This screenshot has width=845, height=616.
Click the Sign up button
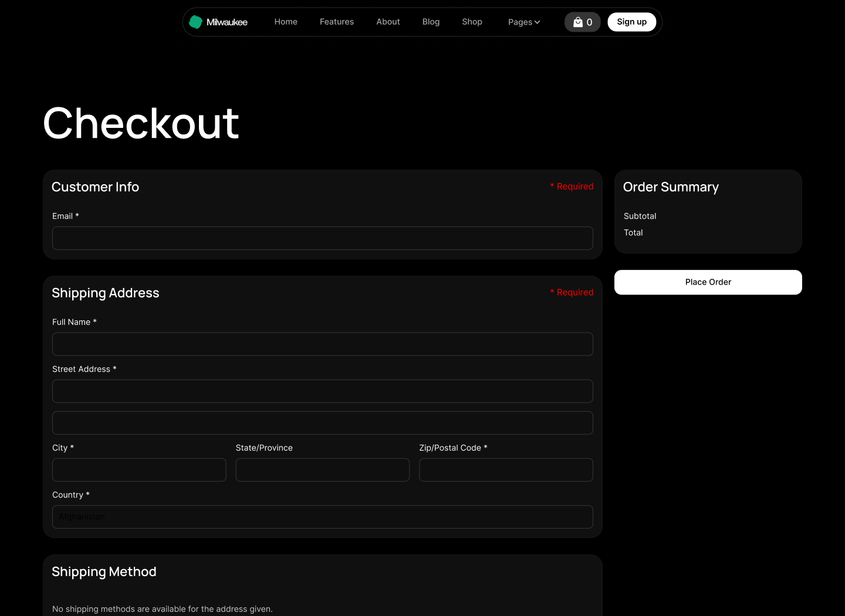(631, 22)
